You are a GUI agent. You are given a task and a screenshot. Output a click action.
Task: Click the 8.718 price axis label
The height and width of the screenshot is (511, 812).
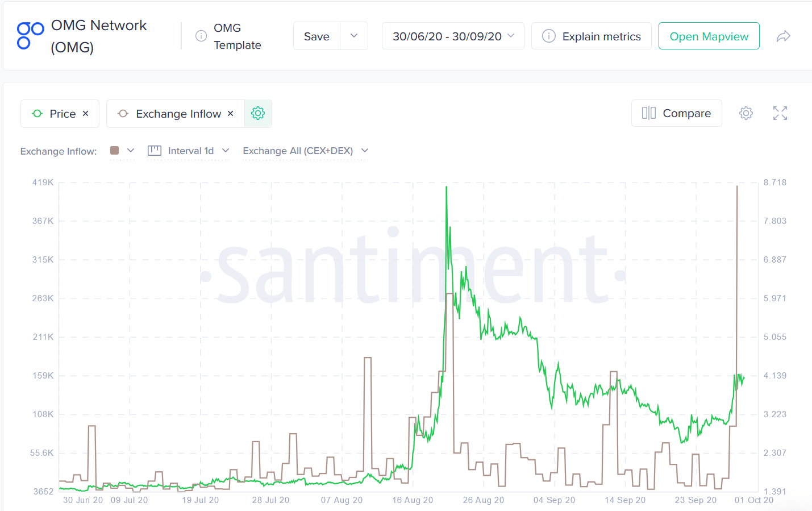[x=775, y=182]
